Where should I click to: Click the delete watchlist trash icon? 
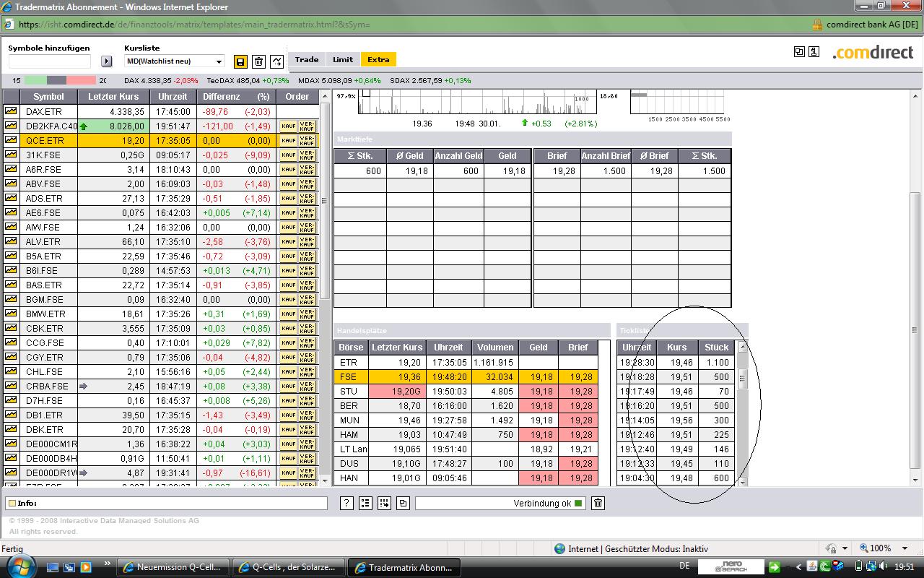point(259,61)
